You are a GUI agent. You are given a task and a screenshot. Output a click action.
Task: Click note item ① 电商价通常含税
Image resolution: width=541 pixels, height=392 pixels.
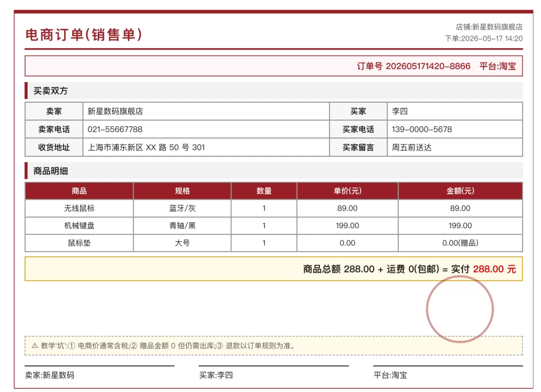[x=98, y=345]
